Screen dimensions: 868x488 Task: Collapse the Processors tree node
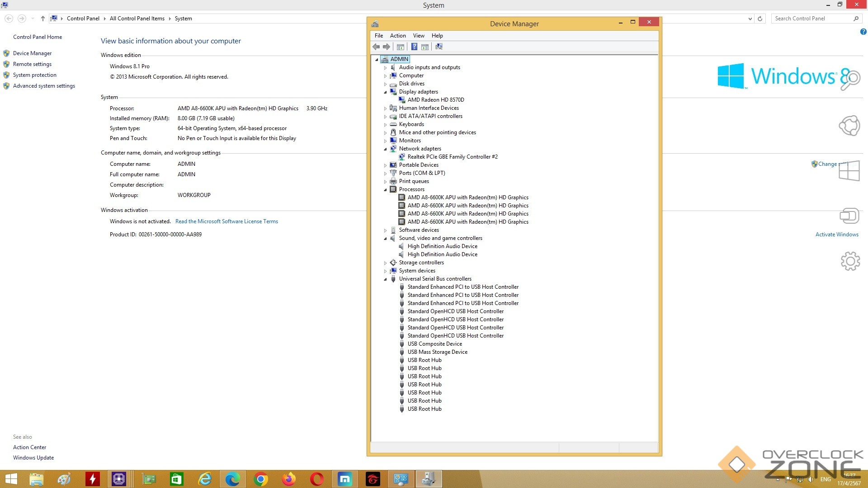click(386, 190)
